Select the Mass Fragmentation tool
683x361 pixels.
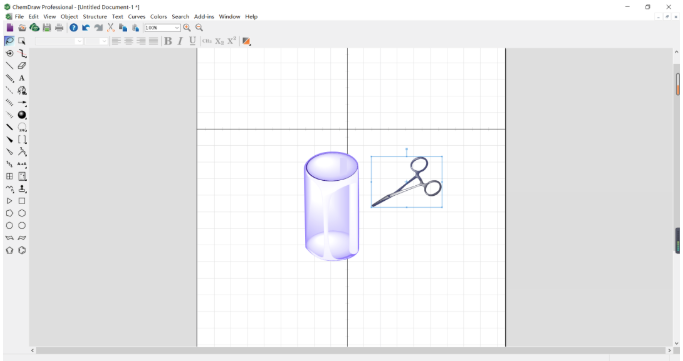22,54
